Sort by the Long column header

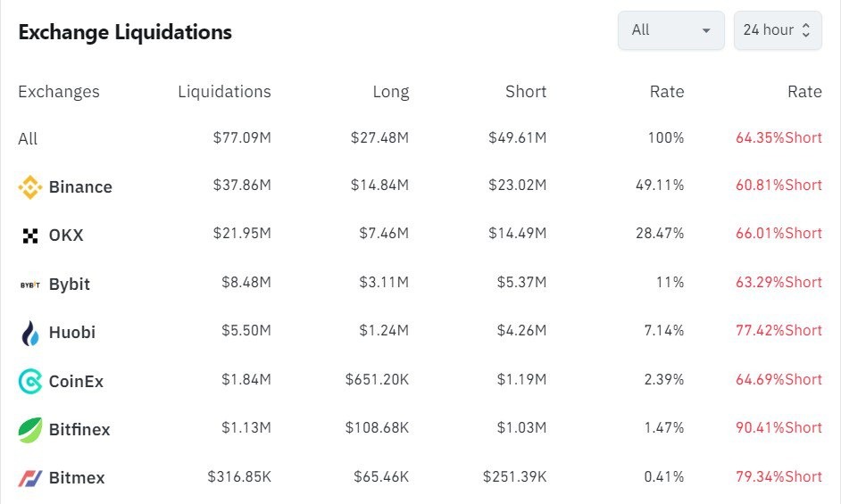tap(391, 92)
